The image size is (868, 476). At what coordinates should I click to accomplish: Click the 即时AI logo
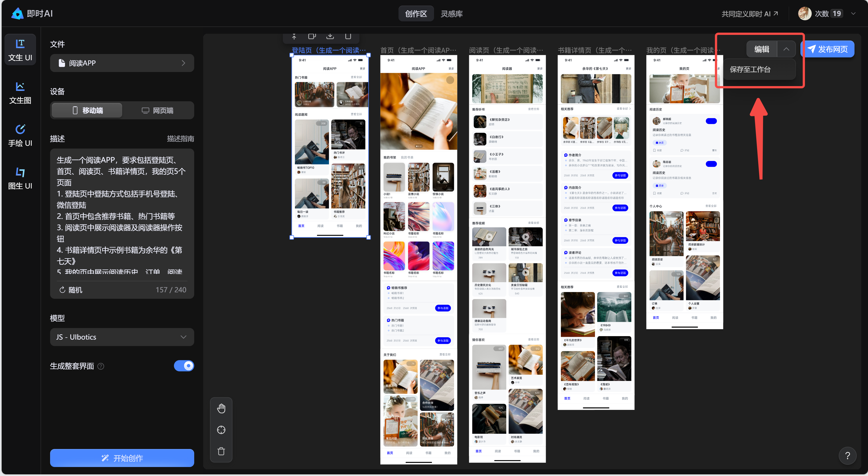coord(32,14)
